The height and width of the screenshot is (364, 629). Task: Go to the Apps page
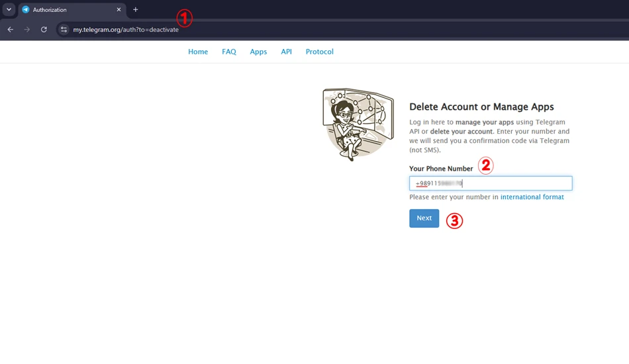tap(258, 52)
